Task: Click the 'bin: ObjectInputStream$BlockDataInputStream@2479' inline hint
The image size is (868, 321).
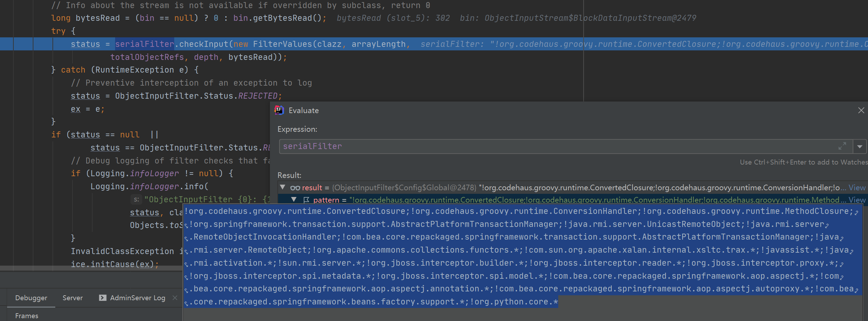Action: tap(578, 18)
